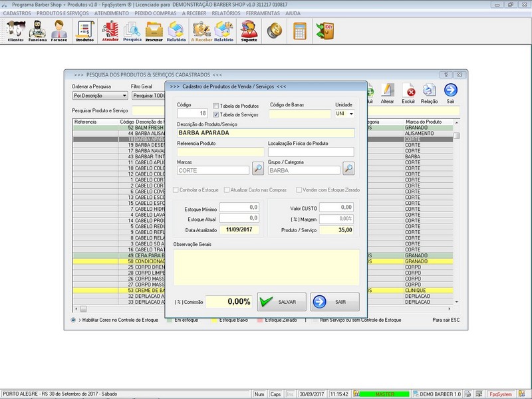The height and width of the screenshot is (399, 532).
Task: Open the Atender toolbar icon
Action: pos(110,30)
